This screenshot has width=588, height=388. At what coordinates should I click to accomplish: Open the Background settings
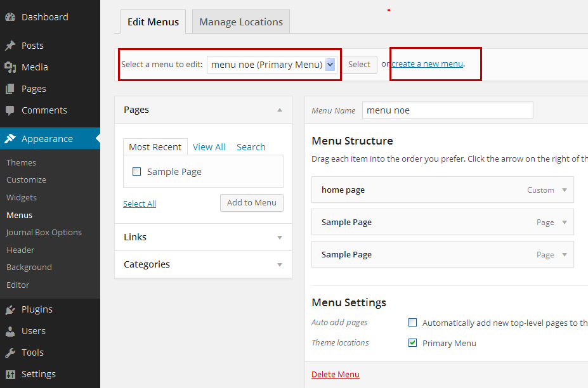point(29,268)
